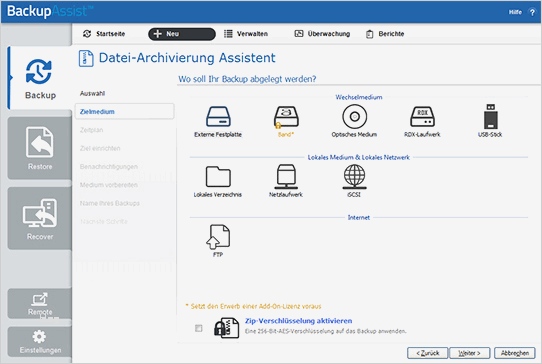Click the Weiter next button
The height and width of the screenshot is (364, 542).
(469, 353)
